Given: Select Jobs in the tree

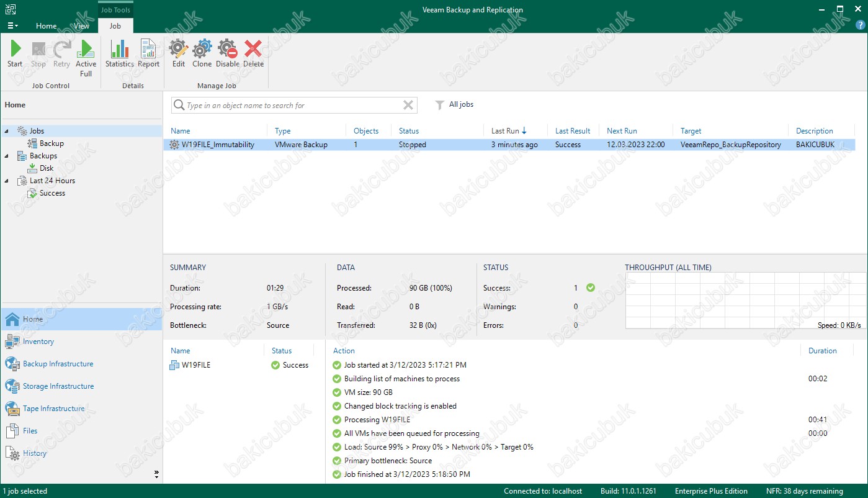Looking at the screenshot, I should click(x=37, y=131).
